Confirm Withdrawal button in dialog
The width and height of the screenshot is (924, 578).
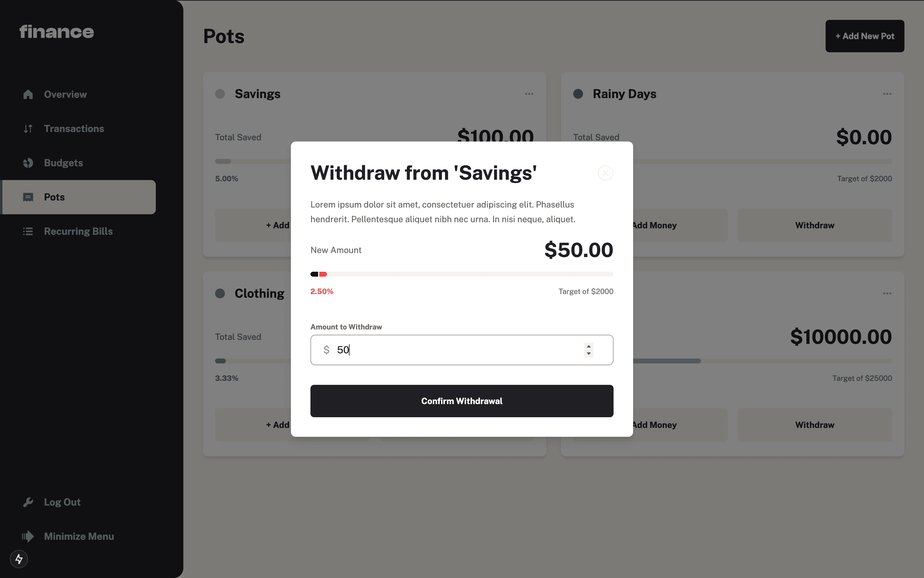tap(462, 401)
